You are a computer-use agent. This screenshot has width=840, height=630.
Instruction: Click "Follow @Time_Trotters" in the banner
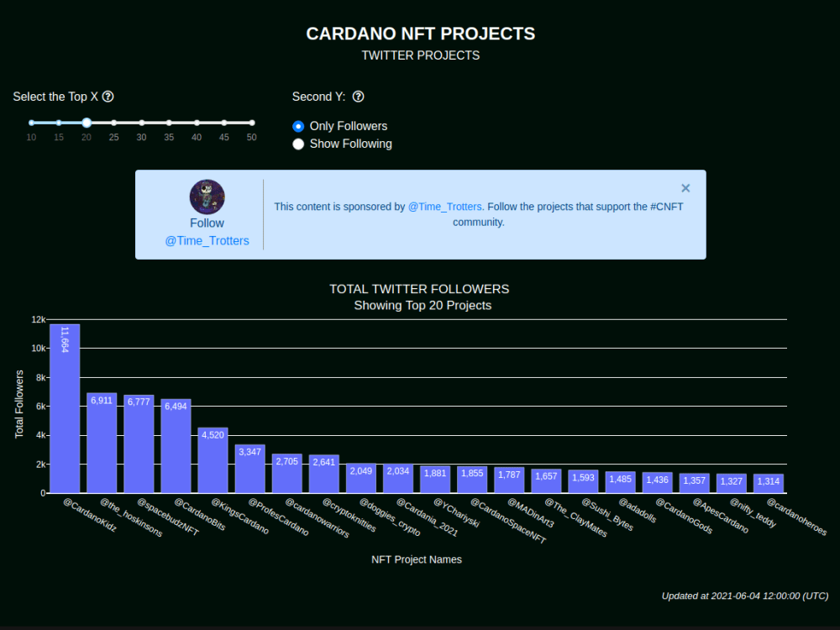point(207,232)
